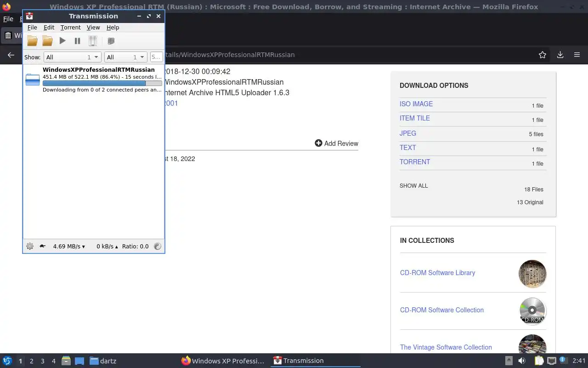The height and width of the screenshot is (368, 588).
Task: Click the blue folder icon of the torrent
Action: click(x=33, y=80)
